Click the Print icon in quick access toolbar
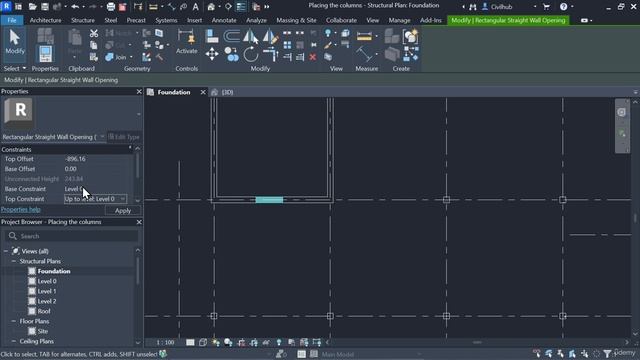The width and height of the screenshot is (640, 360). coord(110,7)
